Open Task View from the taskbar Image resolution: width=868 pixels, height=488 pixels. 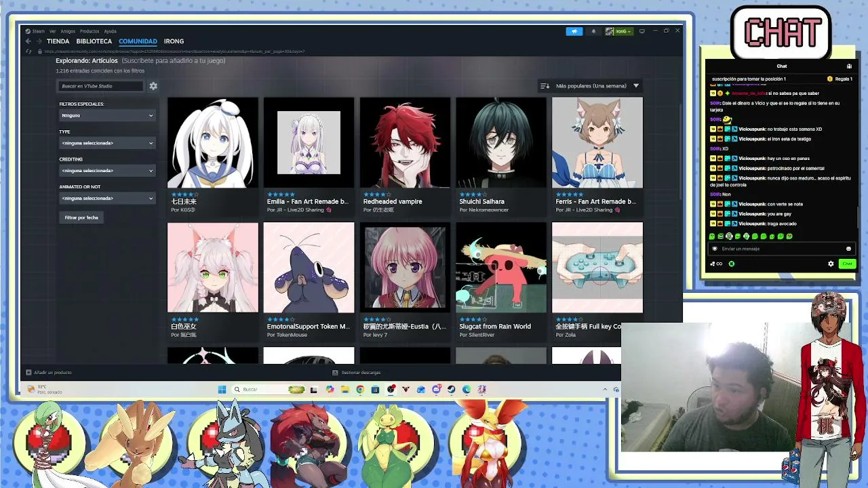[x=313, y=389]
